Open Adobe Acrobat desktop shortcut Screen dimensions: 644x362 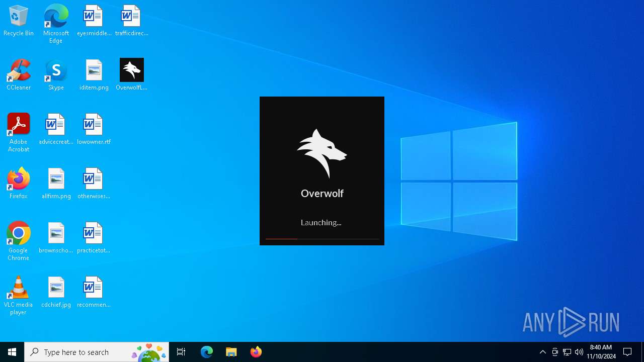point(19,133)
